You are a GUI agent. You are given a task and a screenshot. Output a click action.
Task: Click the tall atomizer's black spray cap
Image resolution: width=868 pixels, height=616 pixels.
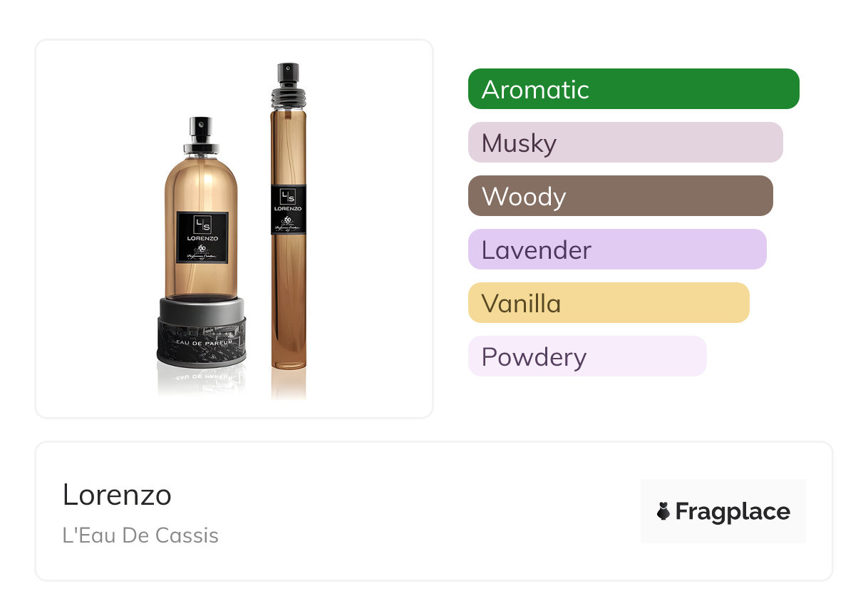click(288, 73)
